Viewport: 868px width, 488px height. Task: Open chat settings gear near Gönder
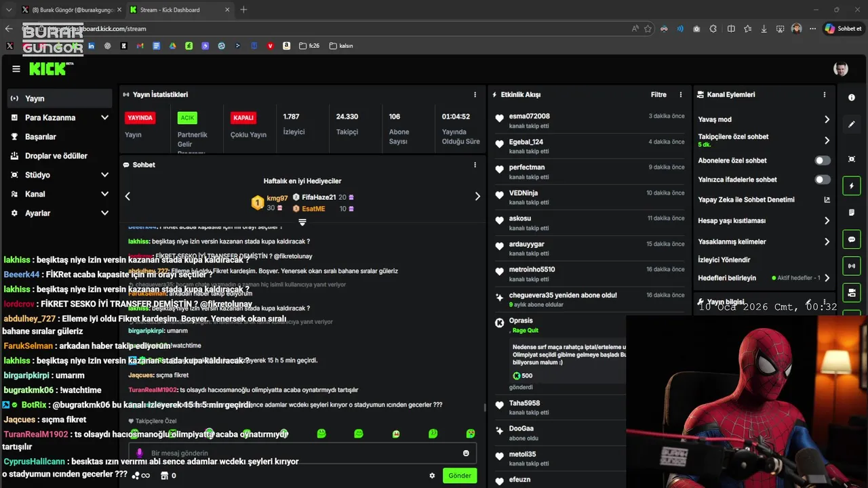(432, 476)
